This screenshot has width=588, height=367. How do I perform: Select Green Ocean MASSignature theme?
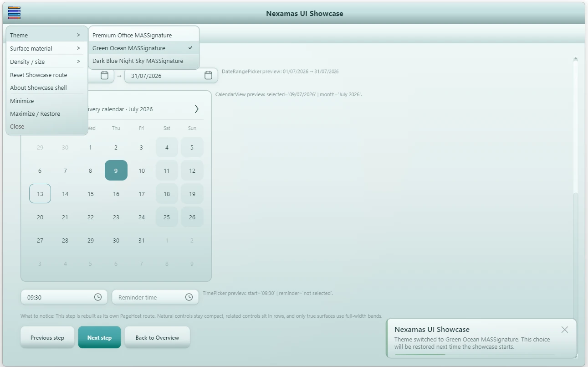click(x=144, y=48)
